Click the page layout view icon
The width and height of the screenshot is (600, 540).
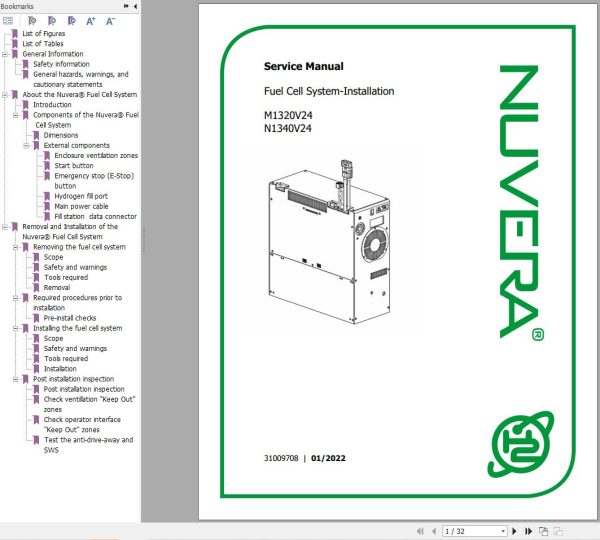(x=543, y=531)
